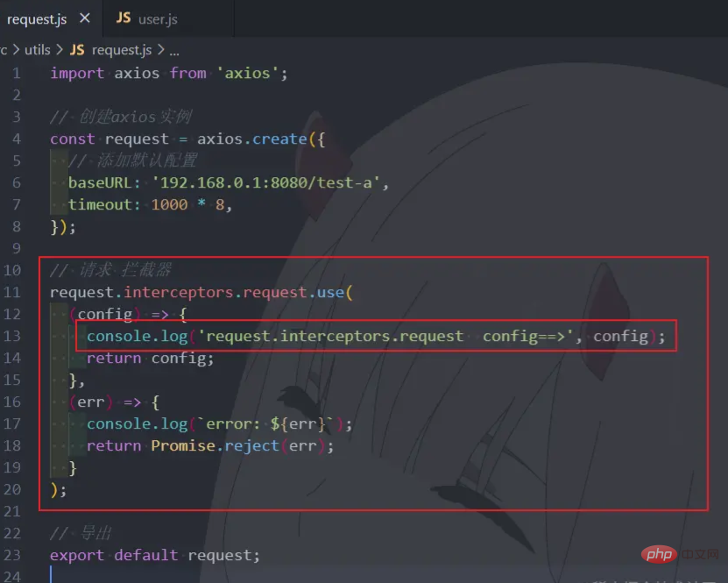The height and width of the screenshot is (583, 728).
Task: Click 'export' keyword on line 23
Action: tap(77, 556)
